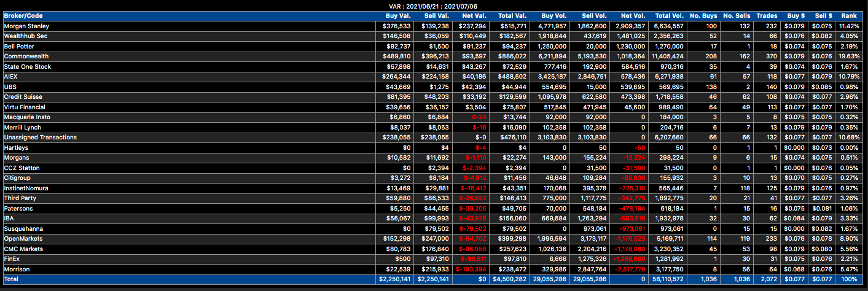The image size is (868, 291).
Task: Select the FinEx broker row
Action: (434, 259)
